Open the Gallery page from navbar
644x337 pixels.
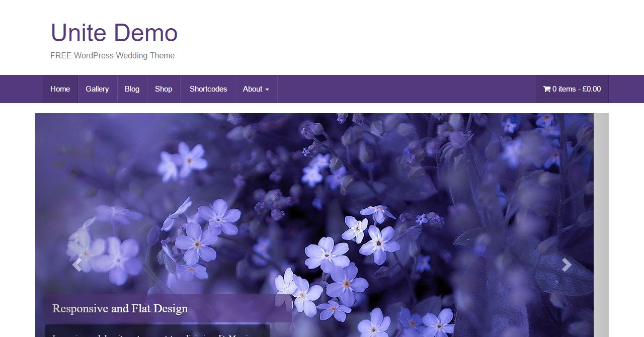97,89
